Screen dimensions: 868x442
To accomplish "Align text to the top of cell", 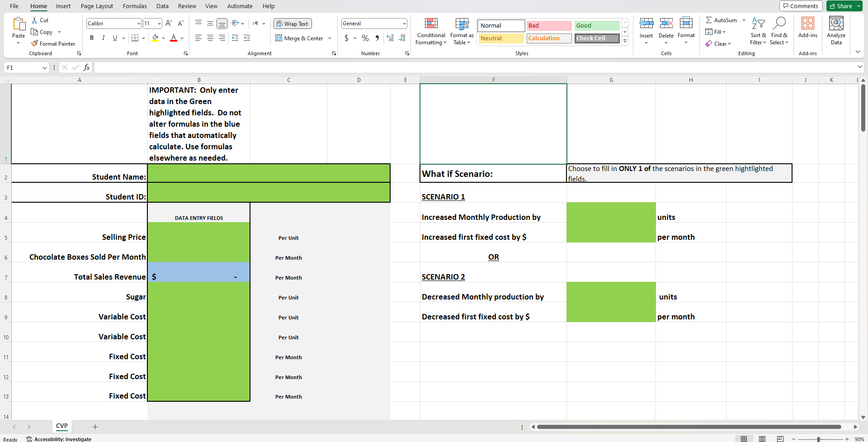I will coord(198,24).
